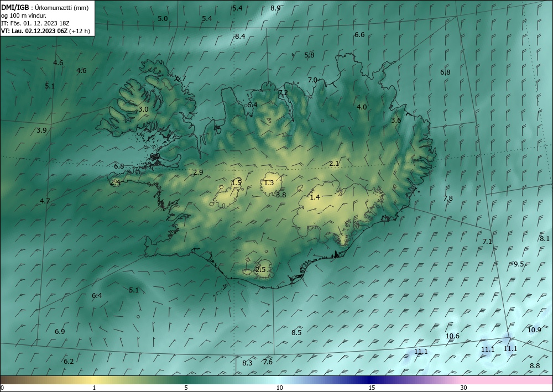553x392 pixels.
Task: Click the 1.4 value on Vatnajökull
Action: 315,197
